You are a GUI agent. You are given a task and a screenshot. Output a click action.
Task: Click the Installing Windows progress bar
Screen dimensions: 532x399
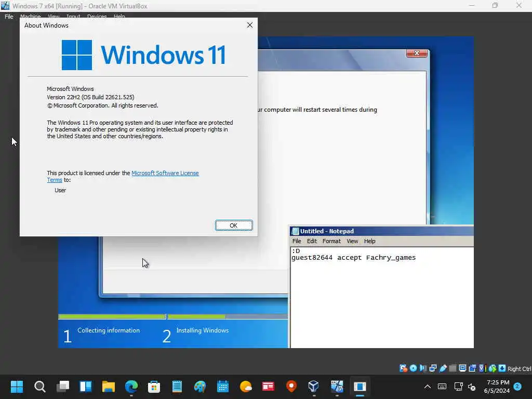(x=228, y=316)
